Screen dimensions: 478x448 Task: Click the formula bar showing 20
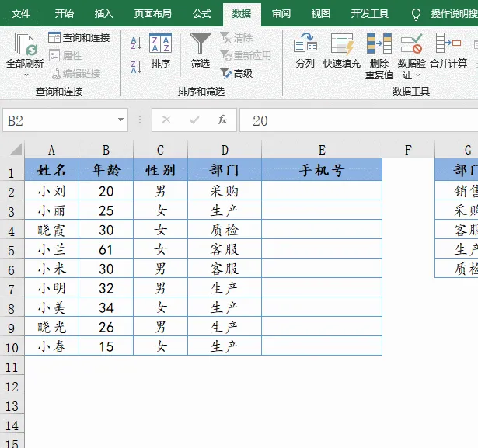pyautogui.click(x=359, y=120)
